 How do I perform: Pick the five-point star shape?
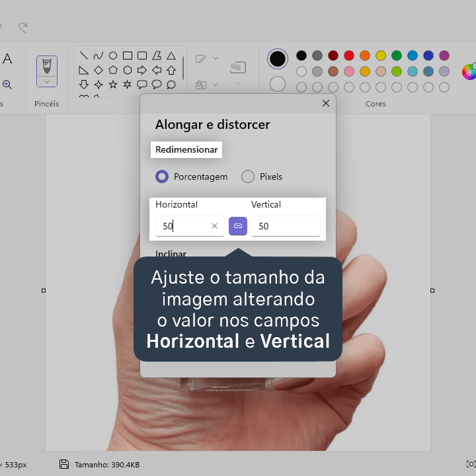pyautogui.click(x=113, y=85)
